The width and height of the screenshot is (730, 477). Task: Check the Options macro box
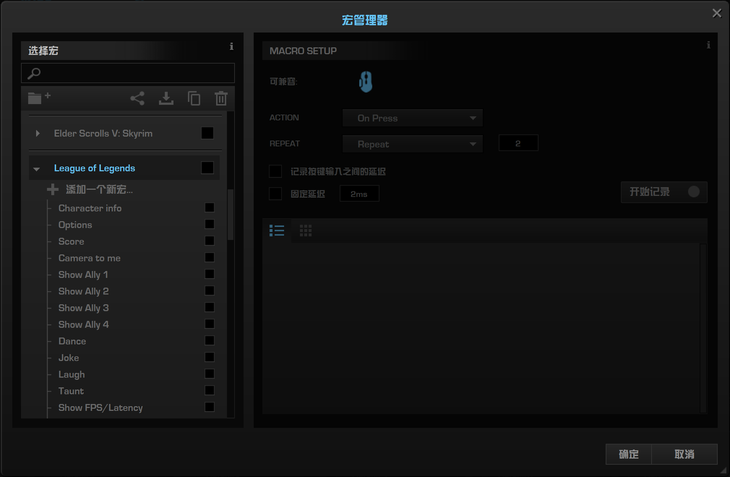pos(210,224)
